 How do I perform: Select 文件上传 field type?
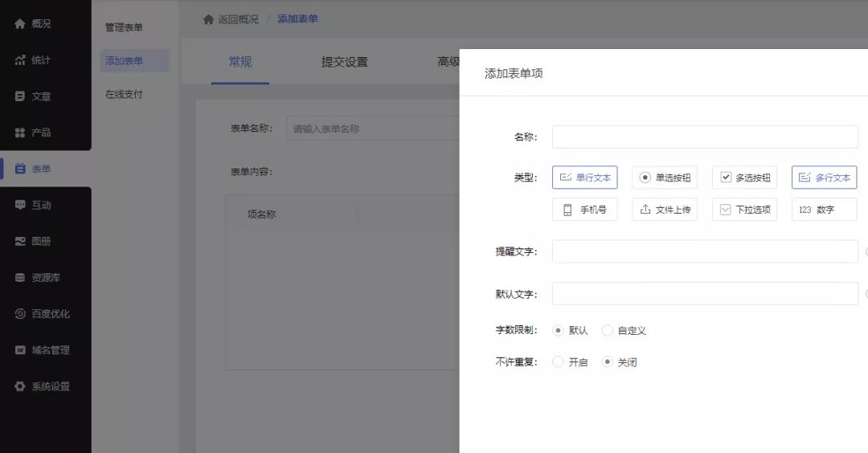(x=665, y=210)
